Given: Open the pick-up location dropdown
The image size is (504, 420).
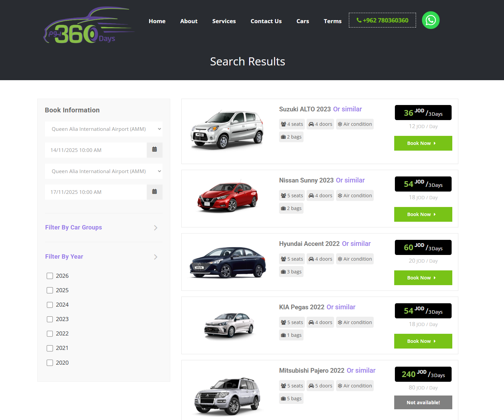Looking at the screenshot, I should pyautogui.click(x=104, y=129).
